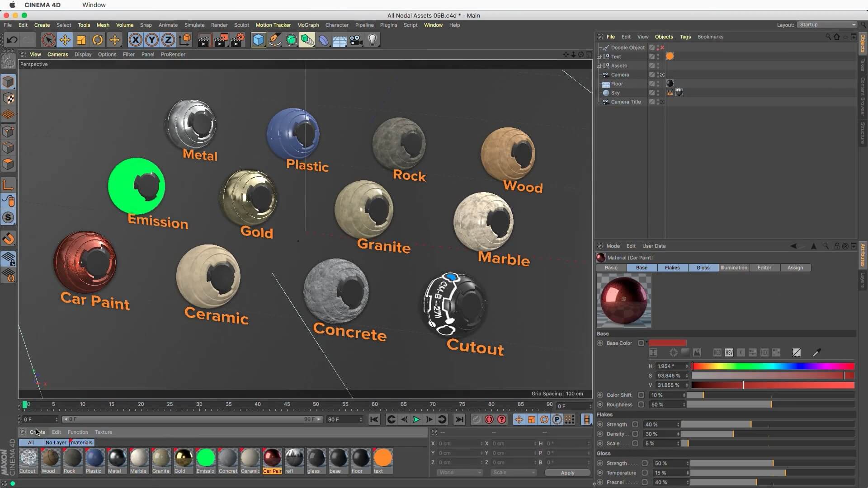Expand the Text object hierarchy
This screenshot has height=488, width=868.
coord(599,57)
